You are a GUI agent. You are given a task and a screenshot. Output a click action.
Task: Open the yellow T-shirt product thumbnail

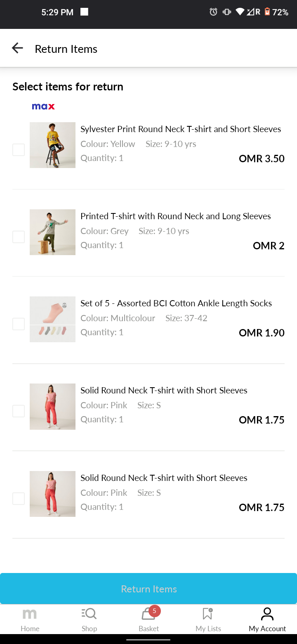(52, 145)
